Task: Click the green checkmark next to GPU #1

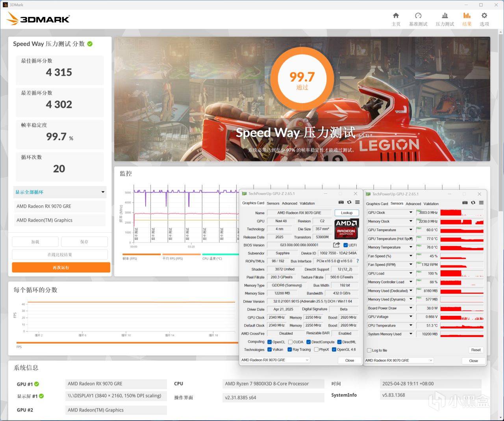Action: point(37,384)
